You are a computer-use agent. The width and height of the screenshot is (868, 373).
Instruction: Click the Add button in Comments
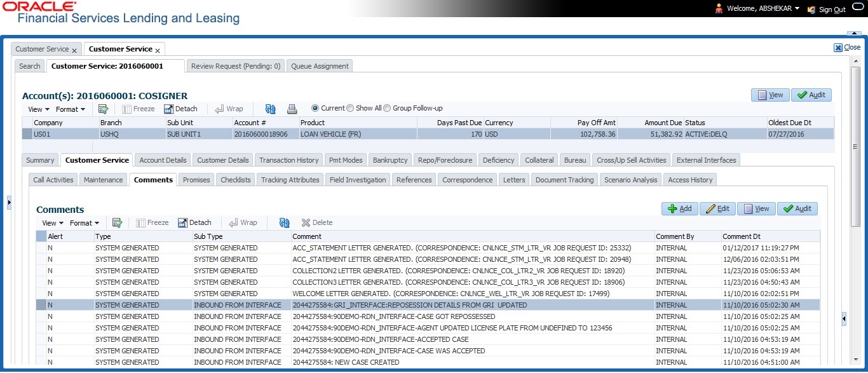tap(680, 208)
